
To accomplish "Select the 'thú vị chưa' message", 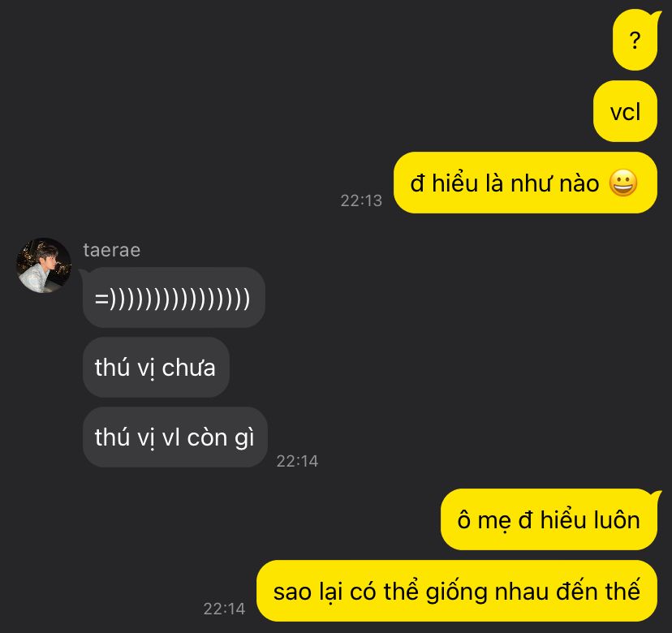I will pos(156,368).
